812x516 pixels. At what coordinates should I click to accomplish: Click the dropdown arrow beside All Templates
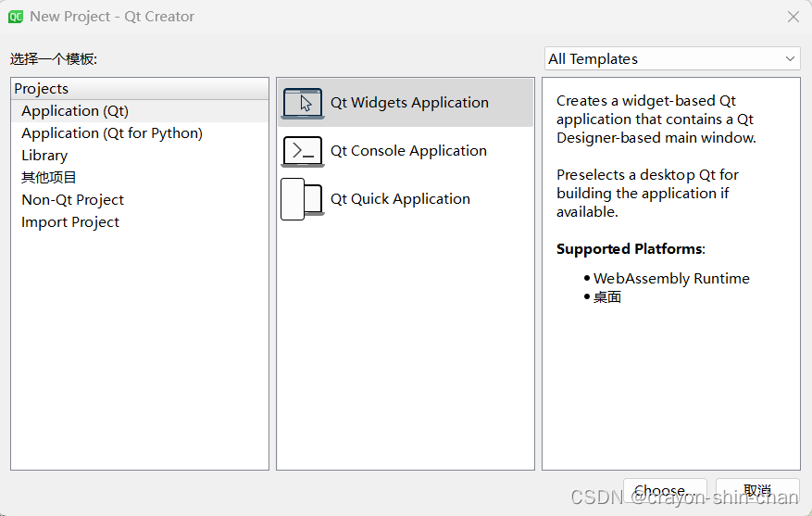point(790,58)
